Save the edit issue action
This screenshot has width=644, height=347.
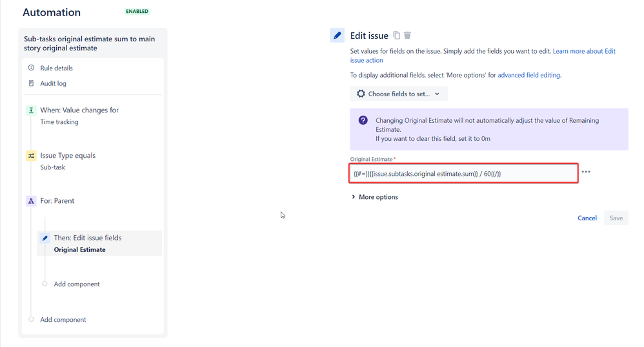click(616, 218)
